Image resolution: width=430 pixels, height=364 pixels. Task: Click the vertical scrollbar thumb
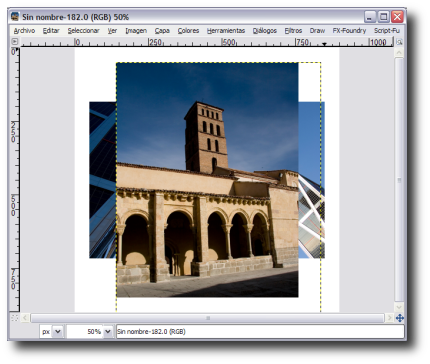tap(399, 180)
